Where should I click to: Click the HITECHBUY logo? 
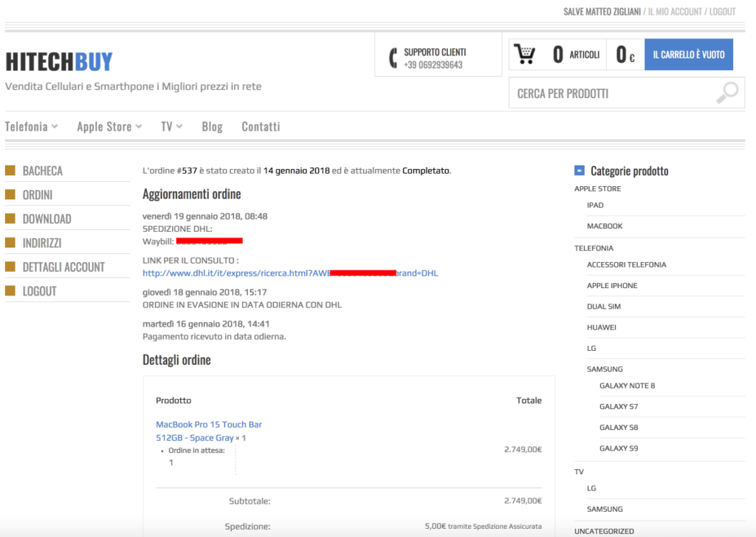tap(59, 62)
